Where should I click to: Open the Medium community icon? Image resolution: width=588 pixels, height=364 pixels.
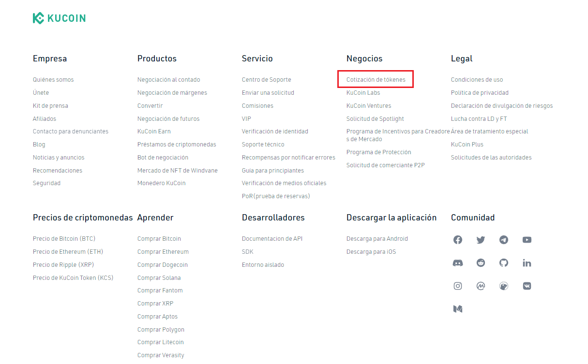(x=458, y=308)
